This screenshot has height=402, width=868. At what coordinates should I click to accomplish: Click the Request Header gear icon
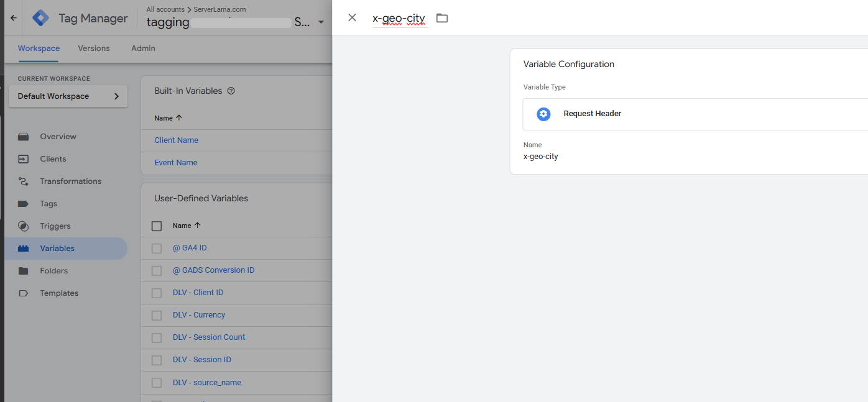coord(543,114)
